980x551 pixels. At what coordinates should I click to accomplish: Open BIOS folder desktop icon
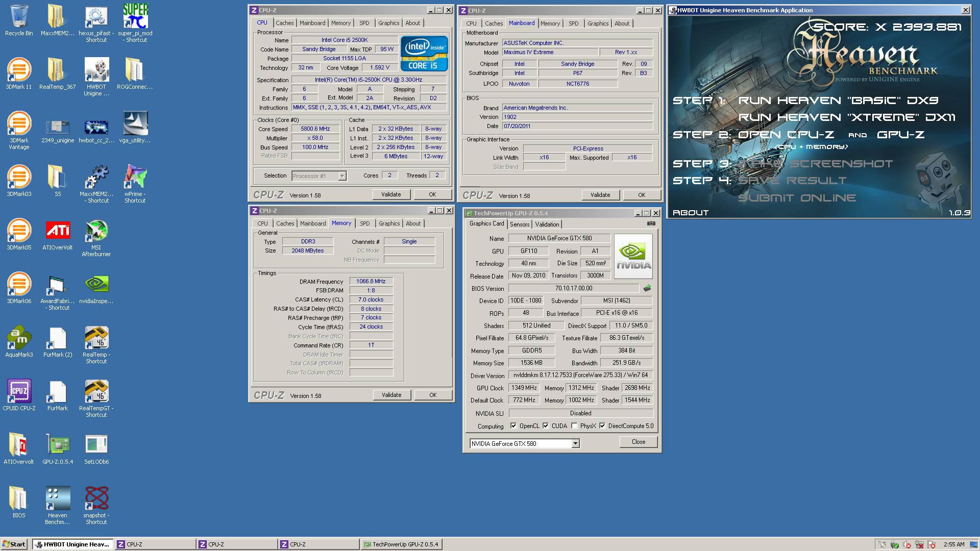coord(19,498)
